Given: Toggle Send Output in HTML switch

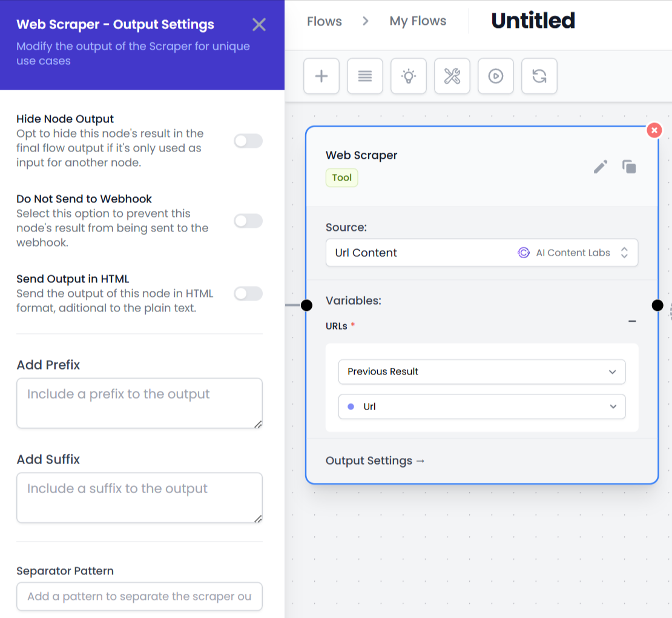Looking at the screenshot, I should click(x=248, y=294).
